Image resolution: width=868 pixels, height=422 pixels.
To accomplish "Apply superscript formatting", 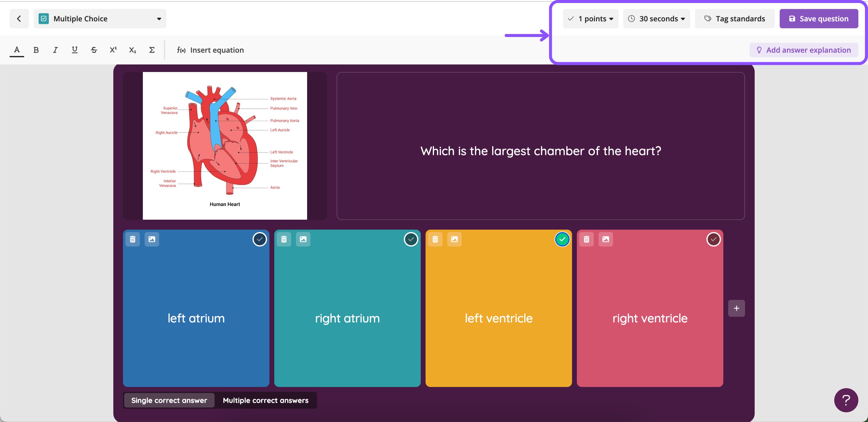I will point(113,50).
